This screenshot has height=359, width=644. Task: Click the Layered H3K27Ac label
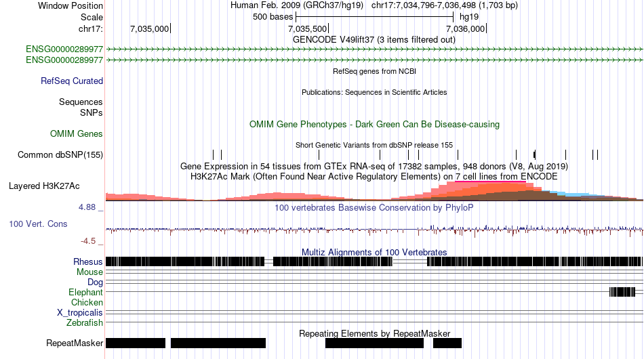[44, 186]
